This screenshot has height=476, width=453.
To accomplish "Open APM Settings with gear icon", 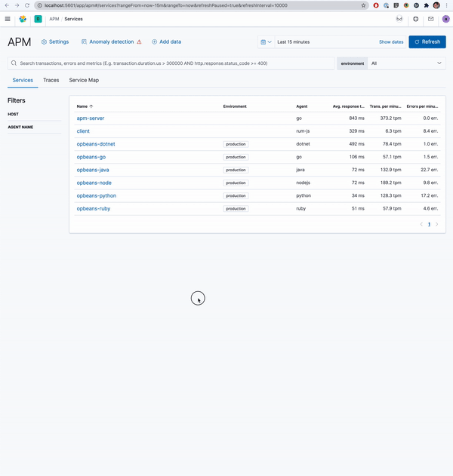I will (x=44, y=42).
